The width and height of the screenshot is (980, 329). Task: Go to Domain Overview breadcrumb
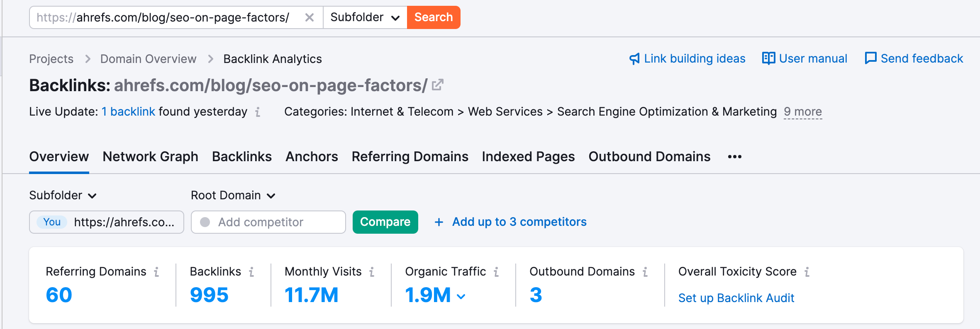[x=148, y=59]
